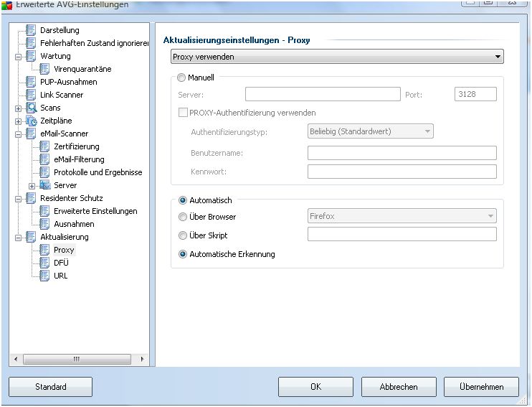Choose the Über Browser radio option
This screenshot has height=407, width=532.
tap(183, 217)
